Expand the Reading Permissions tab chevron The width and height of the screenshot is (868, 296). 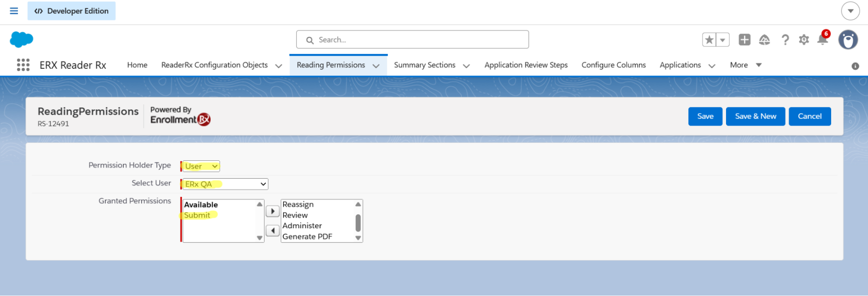(x=376, y=66)
